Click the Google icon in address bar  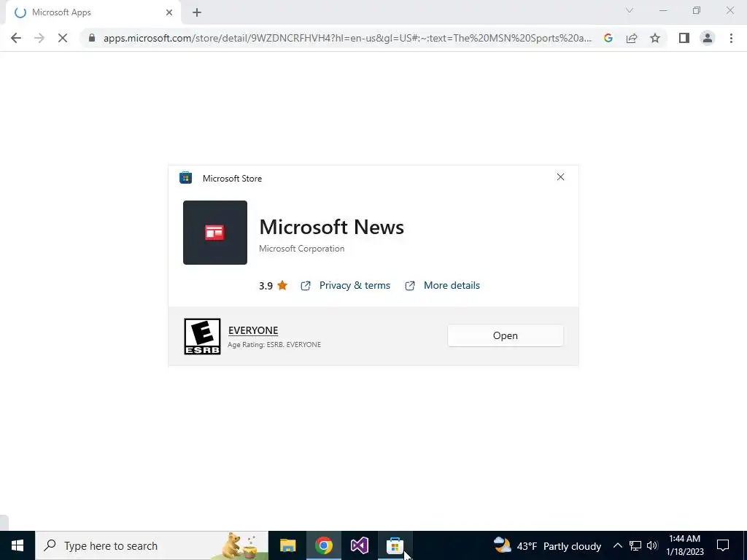tap(608, 38)
